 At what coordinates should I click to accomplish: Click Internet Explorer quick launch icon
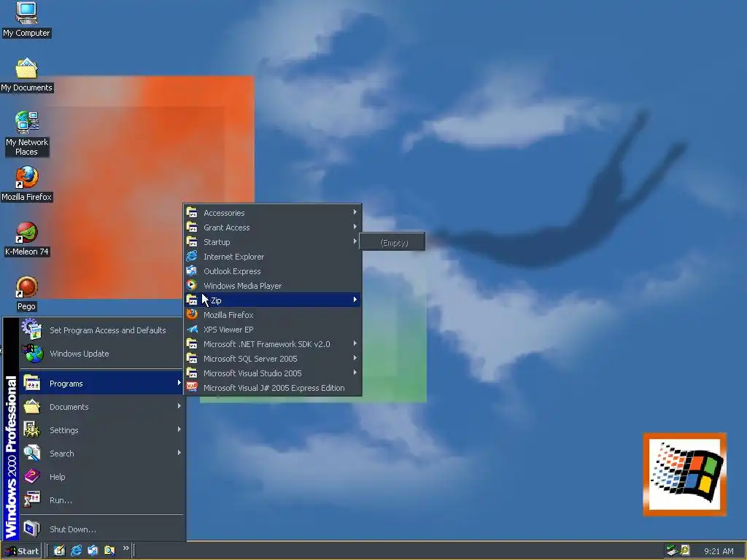click(76, 551)
